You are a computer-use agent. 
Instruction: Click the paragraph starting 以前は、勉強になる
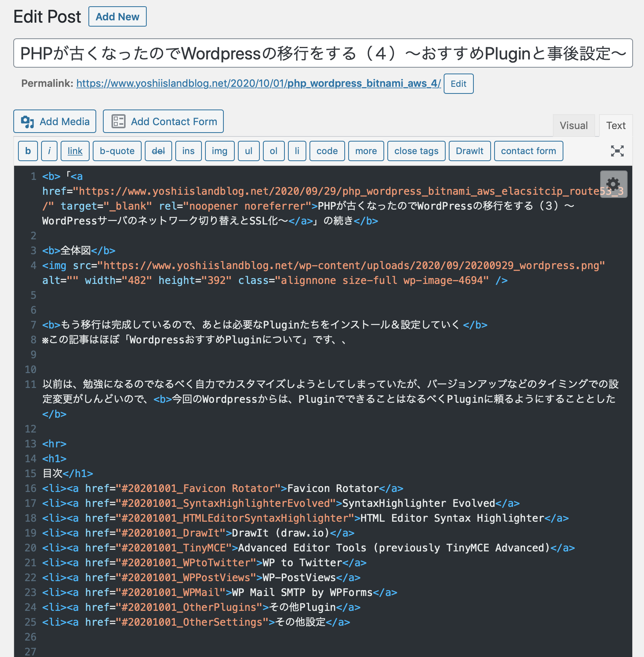(x=331, y=399)
